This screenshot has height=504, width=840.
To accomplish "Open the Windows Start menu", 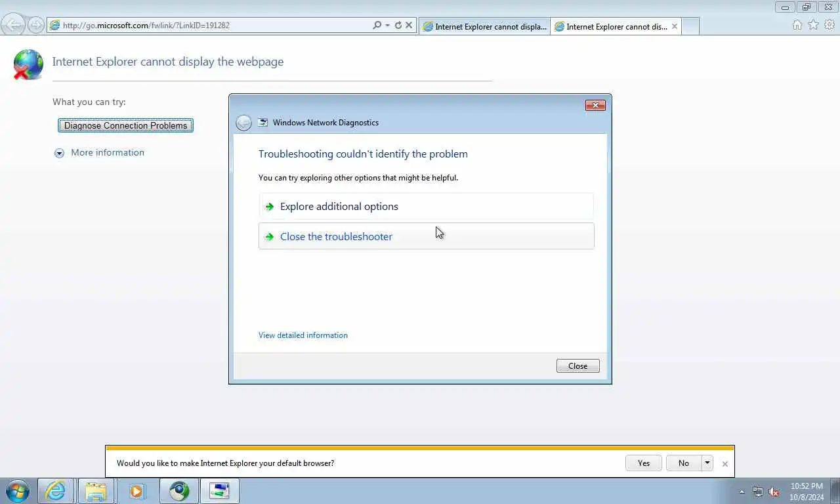I will pos(17,491).
